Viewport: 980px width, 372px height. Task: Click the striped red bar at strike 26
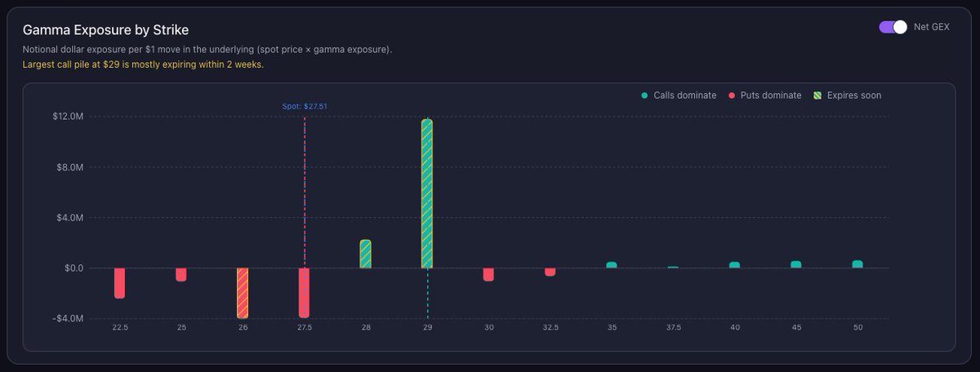point(243,293)
